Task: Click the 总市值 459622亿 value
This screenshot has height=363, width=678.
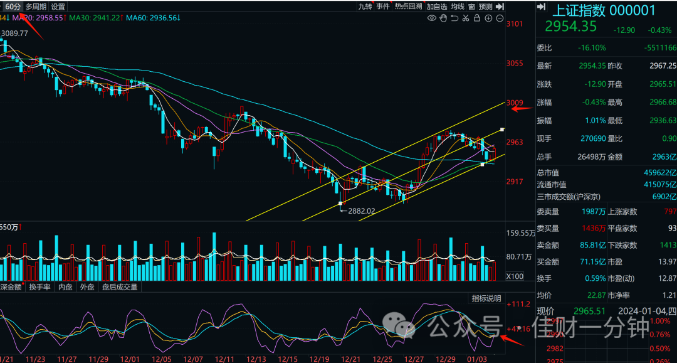Action: click(659, 173)
